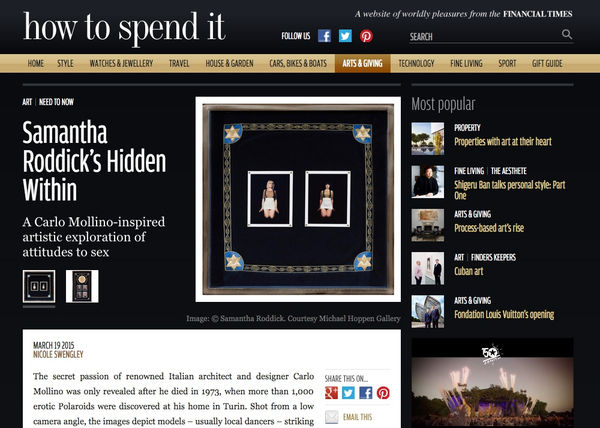Viewport: 600px width, 428px height.
Task: Click the 'how to spend it' logo
Action: point(124,28)
